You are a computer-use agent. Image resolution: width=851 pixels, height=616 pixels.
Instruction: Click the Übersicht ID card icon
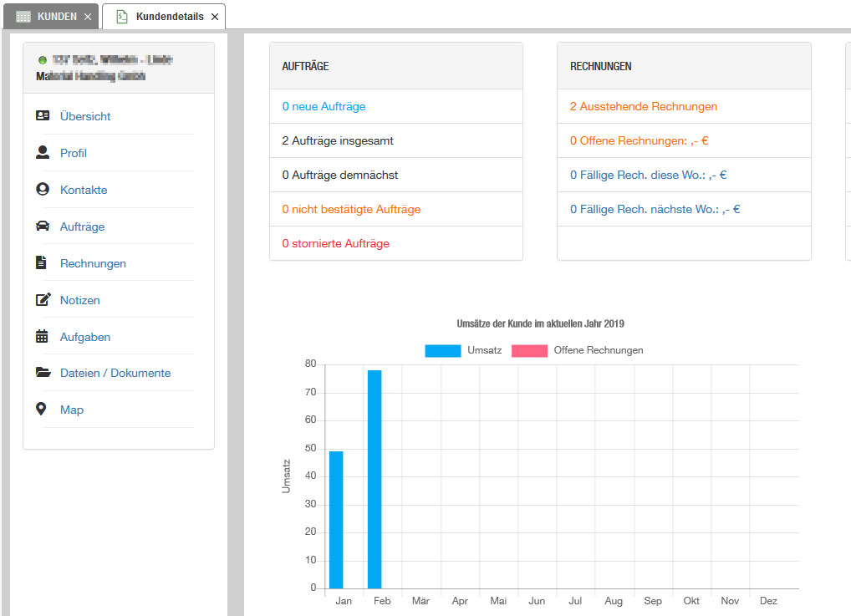pos(43,116)
